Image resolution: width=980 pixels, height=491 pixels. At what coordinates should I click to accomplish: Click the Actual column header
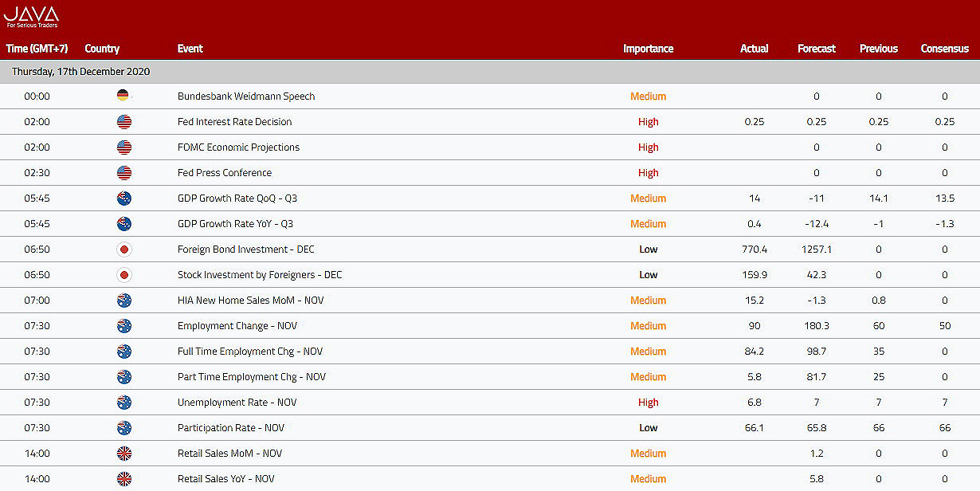[x=754, y=49]
